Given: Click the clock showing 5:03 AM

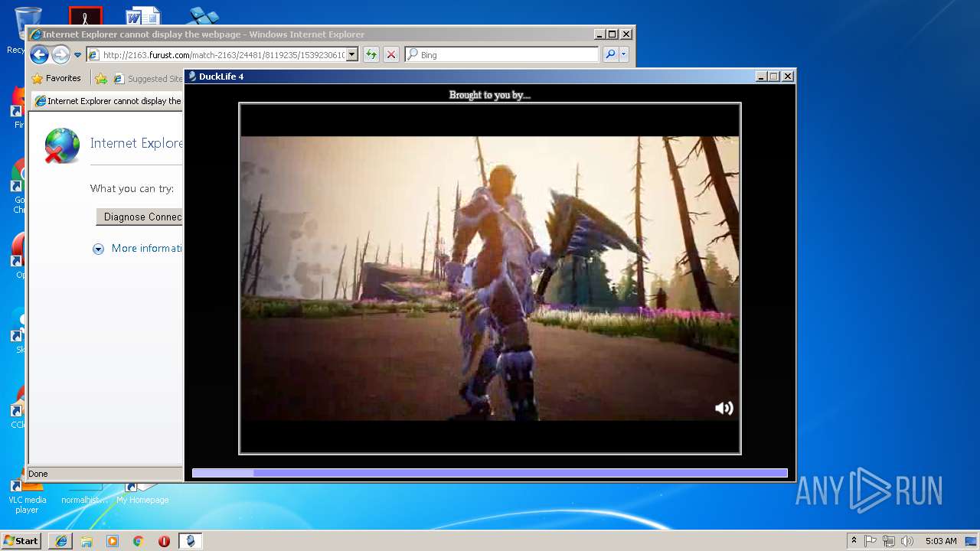Looking at the screenshot, I should [x=941, y=541].
